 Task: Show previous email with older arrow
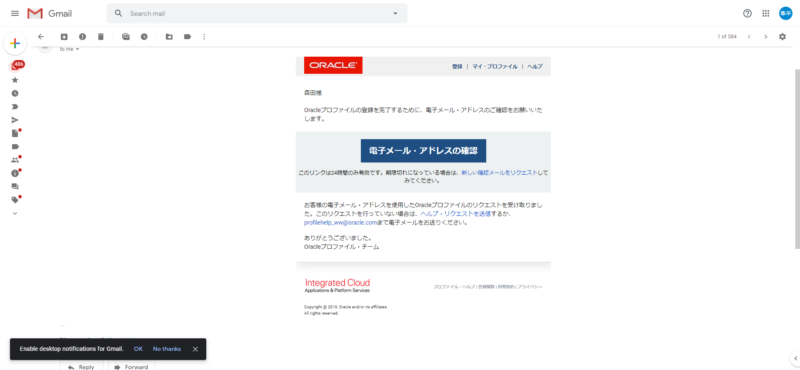point(765,37)
